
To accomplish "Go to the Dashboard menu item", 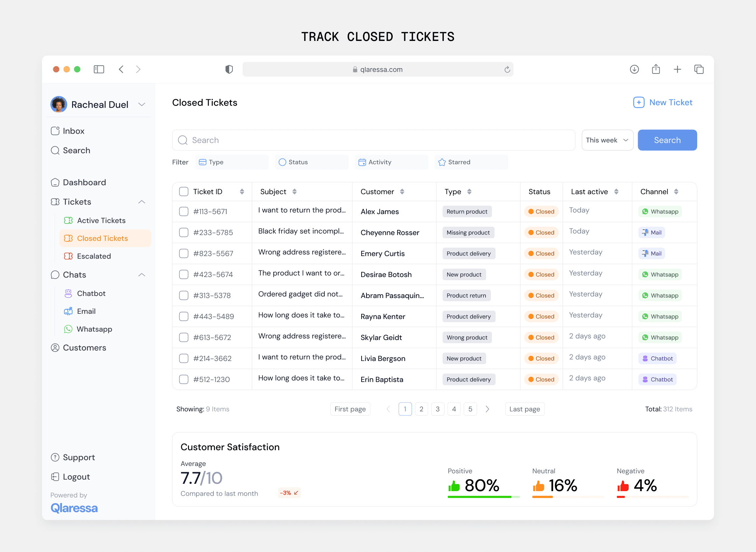I will tap(84, 183).
